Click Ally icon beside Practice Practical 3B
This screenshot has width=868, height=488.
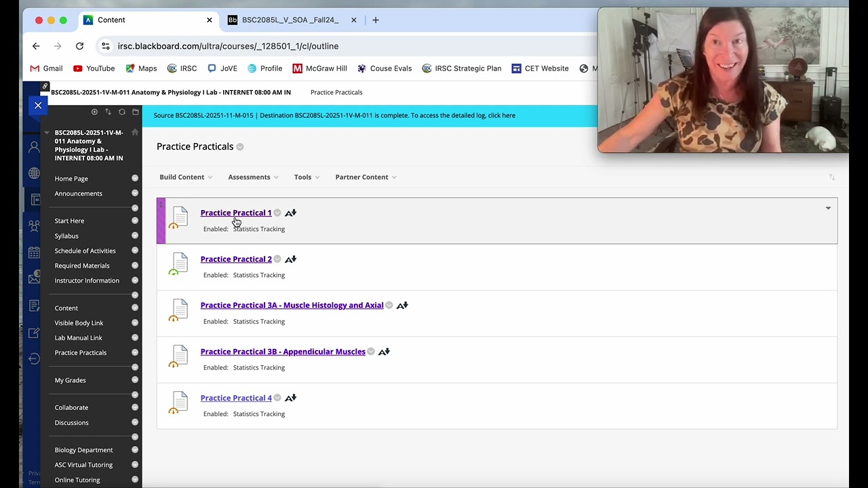pyautogui.click(x=384, y=352)
